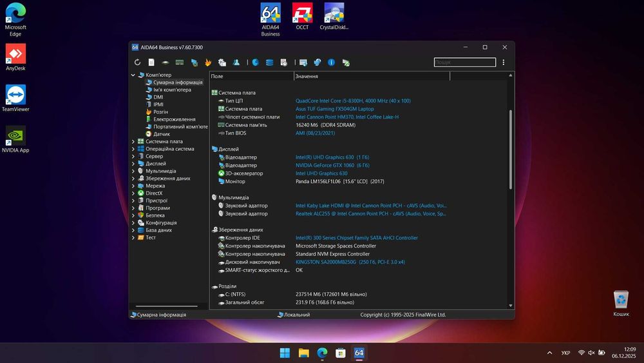Click the УКР language indicator in tray
The width and height of the screenshot is (644, 363).
pos(565,353)
